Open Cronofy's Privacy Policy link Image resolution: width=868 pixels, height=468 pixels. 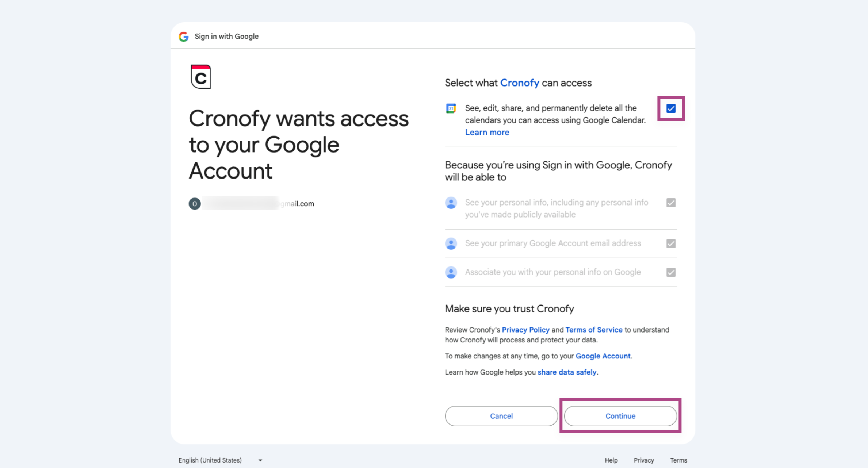tap(525, 330)
